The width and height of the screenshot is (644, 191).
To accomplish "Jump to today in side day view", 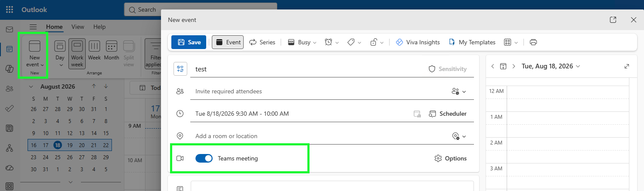I will (x=503, y=66).
